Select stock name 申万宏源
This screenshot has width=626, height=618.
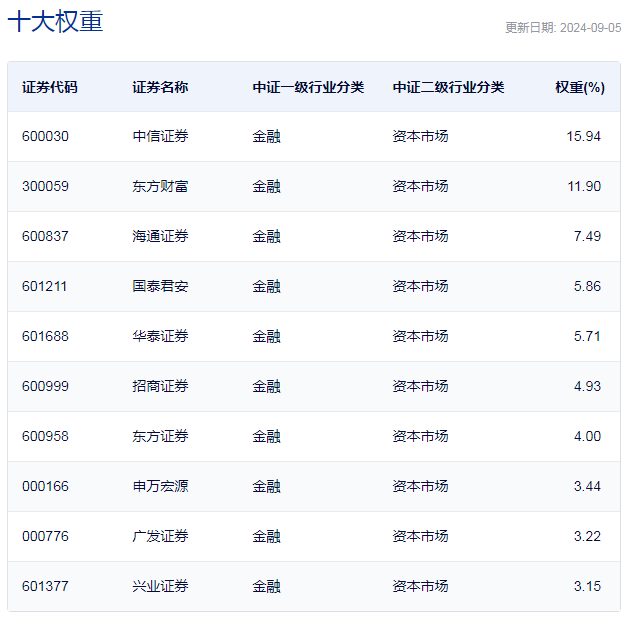(x=160, y=486)
